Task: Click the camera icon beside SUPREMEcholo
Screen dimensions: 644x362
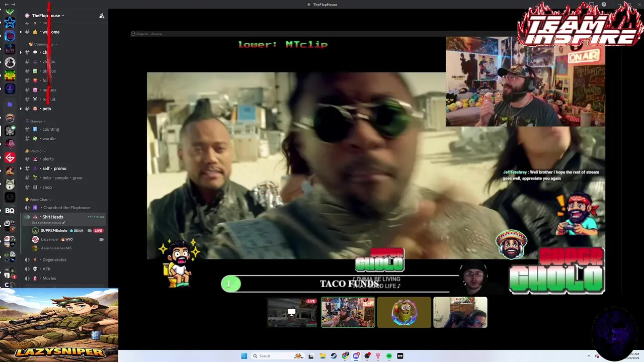Action: pyautogui.click(x=90, y=231)
